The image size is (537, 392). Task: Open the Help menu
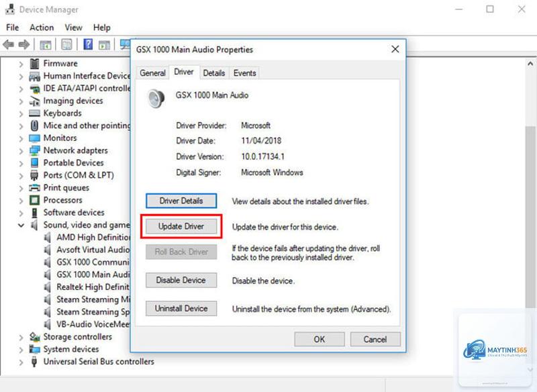[102, 28]
